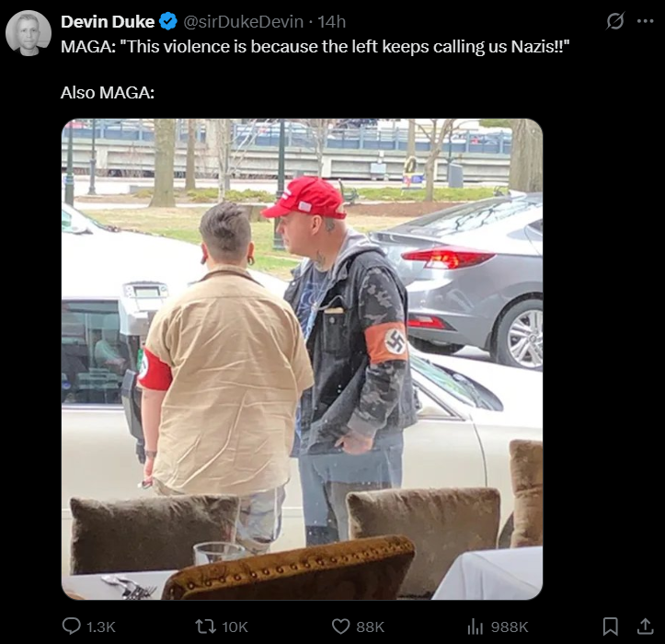Image resolution: width=665 pixels, height=644 pixels.
Task: Click the 10K repost count
Action: pos(235,627)
